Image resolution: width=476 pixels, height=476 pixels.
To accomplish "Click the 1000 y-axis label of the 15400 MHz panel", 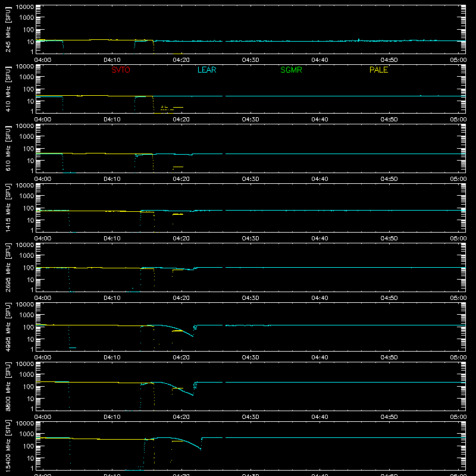I will [27, 434].
